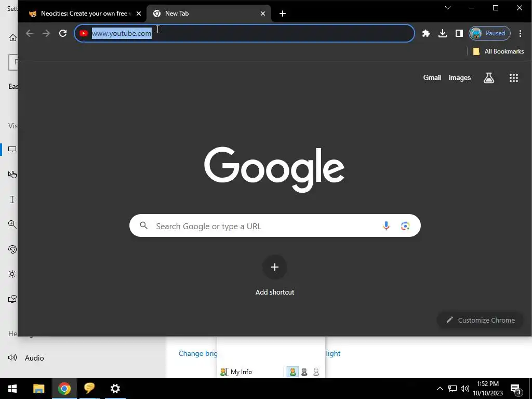This screenshot has height=399, width=532.
Task: Click the Google search box
Action: (275, 225)
